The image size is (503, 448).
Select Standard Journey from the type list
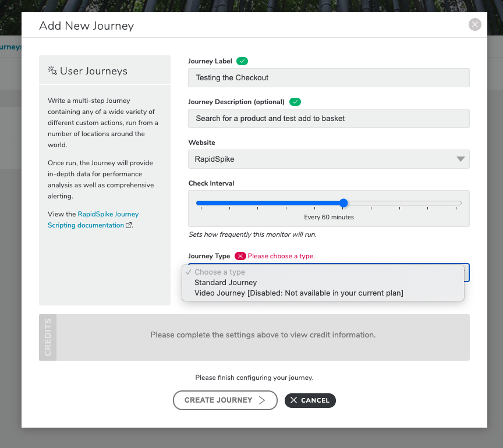[225, 283]
